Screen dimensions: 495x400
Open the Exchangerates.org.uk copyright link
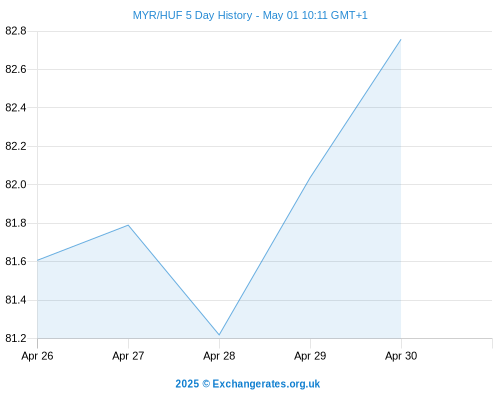pos(248,384)
